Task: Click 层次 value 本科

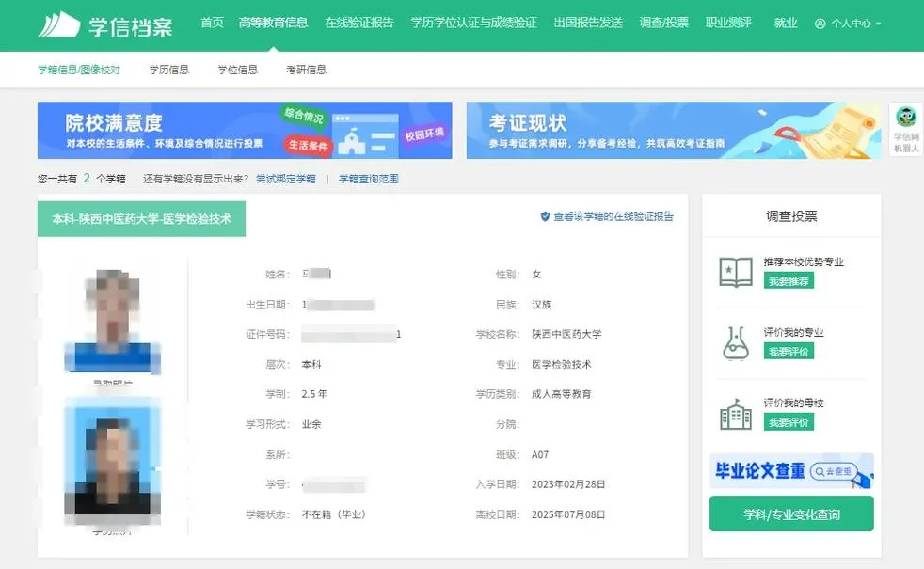Action: pyautogui.click(x=311, y=364)
